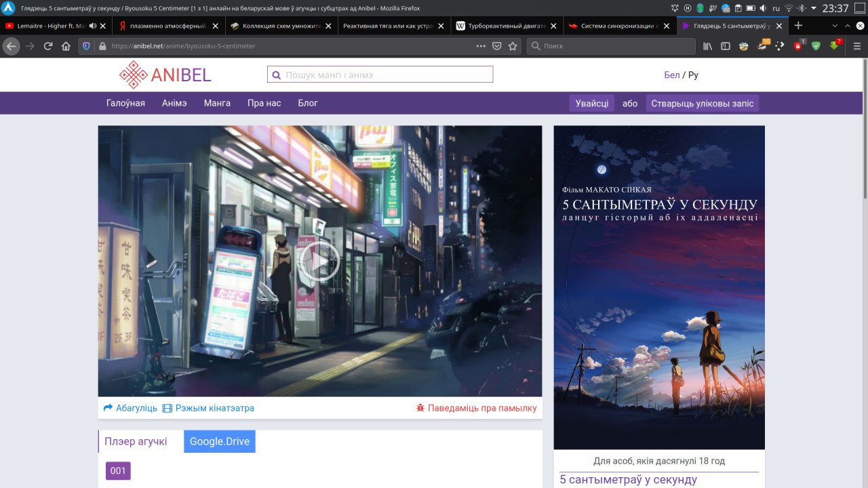Open tracking protection shield in address bar

(86, 46)
